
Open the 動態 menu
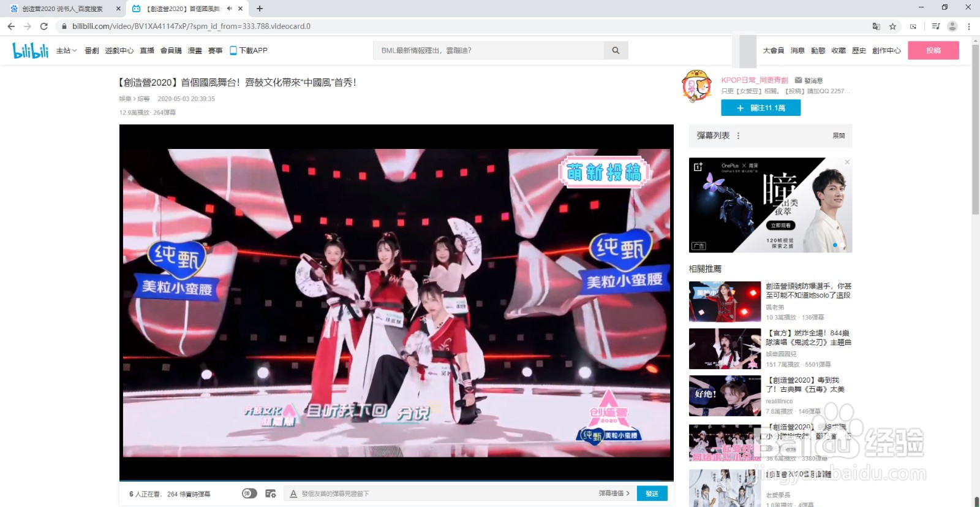click(x=818, y=50)
